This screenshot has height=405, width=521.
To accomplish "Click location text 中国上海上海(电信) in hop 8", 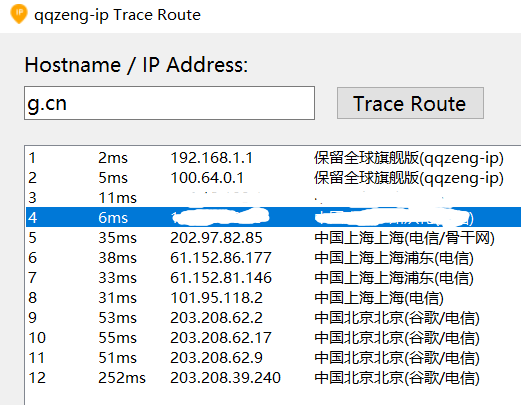I will [x=379, y=298].
